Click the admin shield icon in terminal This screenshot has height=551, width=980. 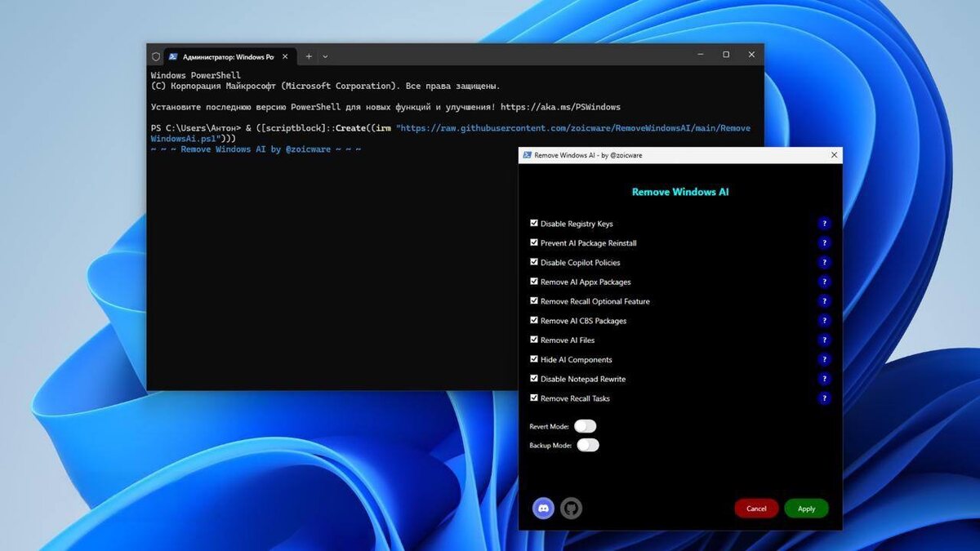[x=156, y=56]
